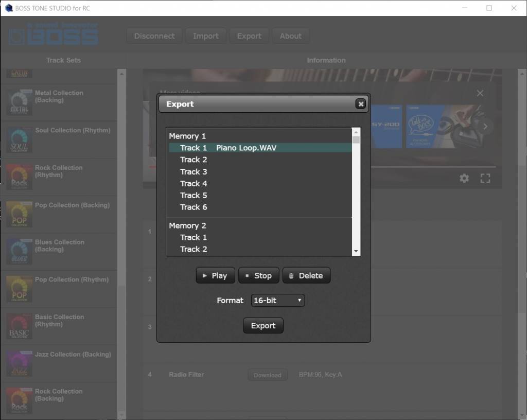Select Track 4 under Memory 1
The width and height of the screenshot is (527, 420).
click(x=260, y=183)
